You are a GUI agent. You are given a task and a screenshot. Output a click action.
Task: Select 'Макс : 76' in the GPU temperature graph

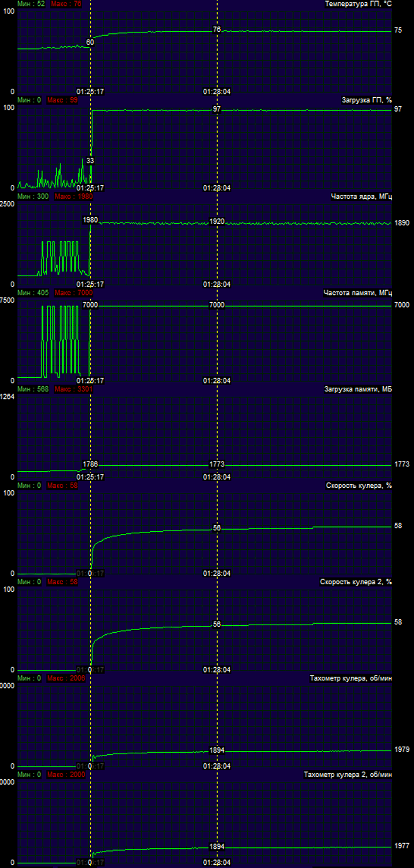coord(66,4)
